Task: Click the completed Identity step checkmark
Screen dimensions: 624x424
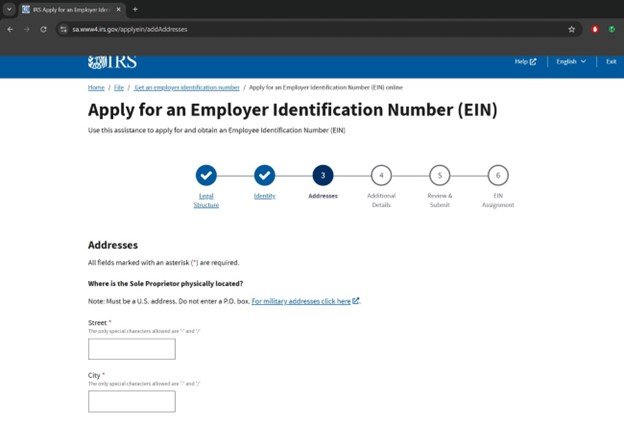Action: 264,175
